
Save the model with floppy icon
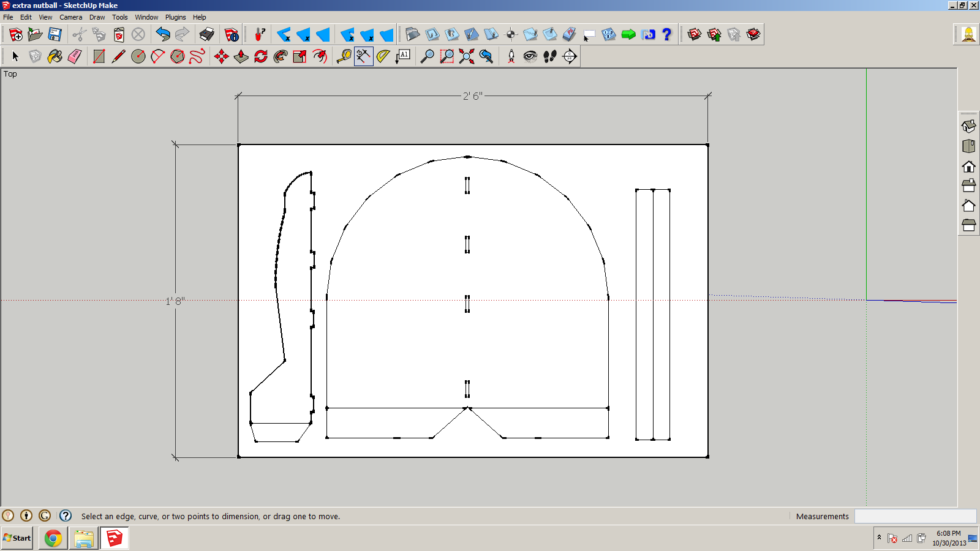click(x=55, y=34)
